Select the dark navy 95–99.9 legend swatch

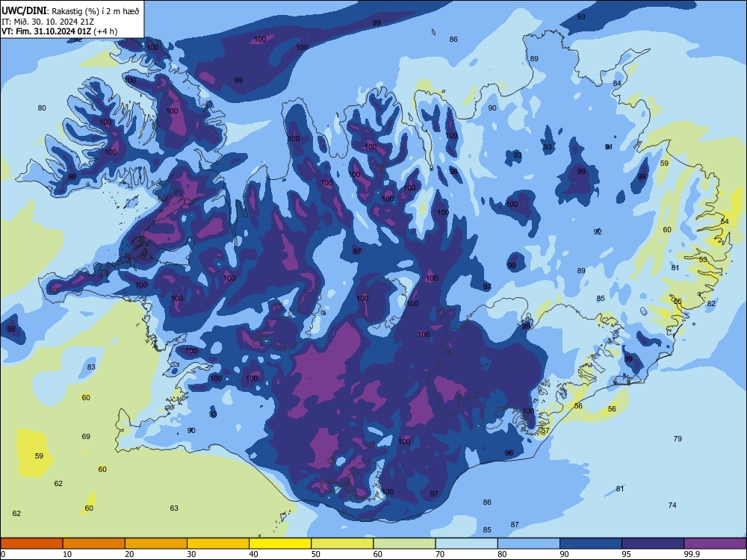(x=653, y=544)
